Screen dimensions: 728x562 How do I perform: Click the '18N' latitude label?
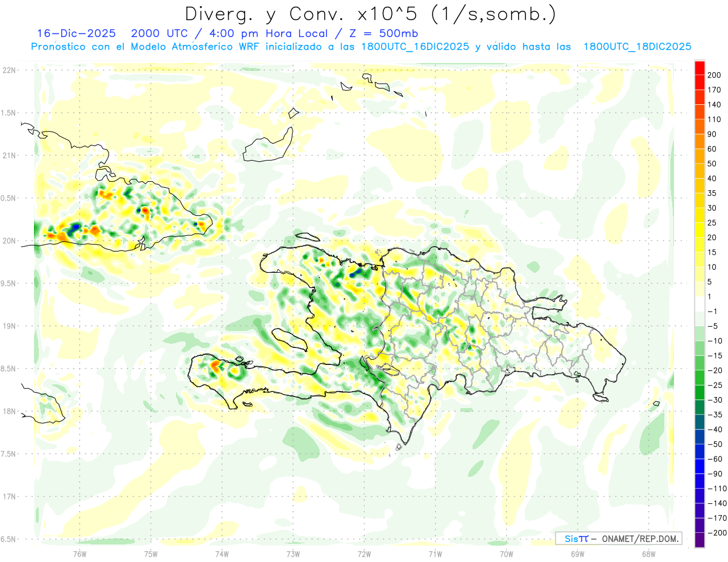pyautogui.click(x=8, y=411)
